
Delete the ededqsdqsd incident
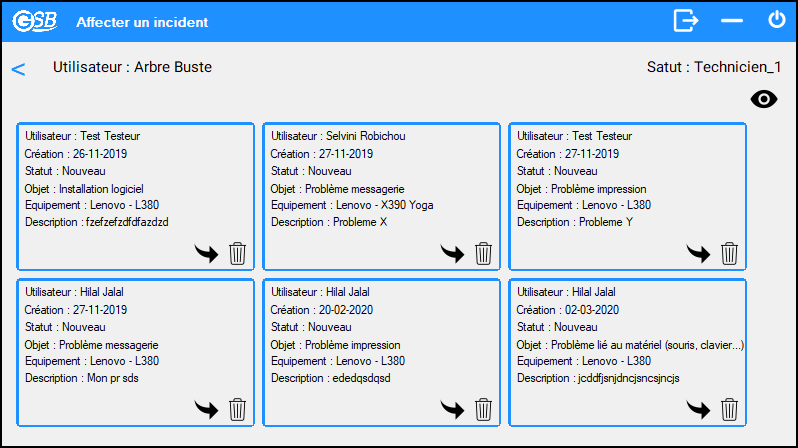(483, 409)
